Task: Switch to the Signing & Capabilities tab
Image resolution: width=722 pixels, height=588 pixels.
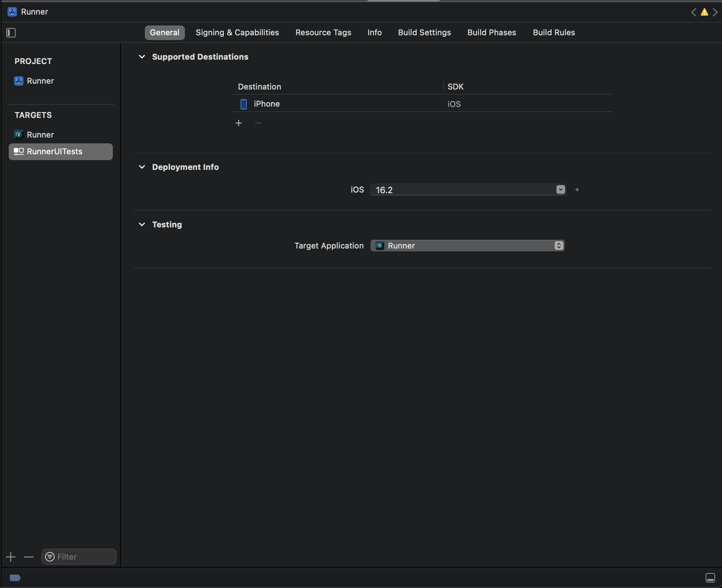Action: click(x=237, y=32)
